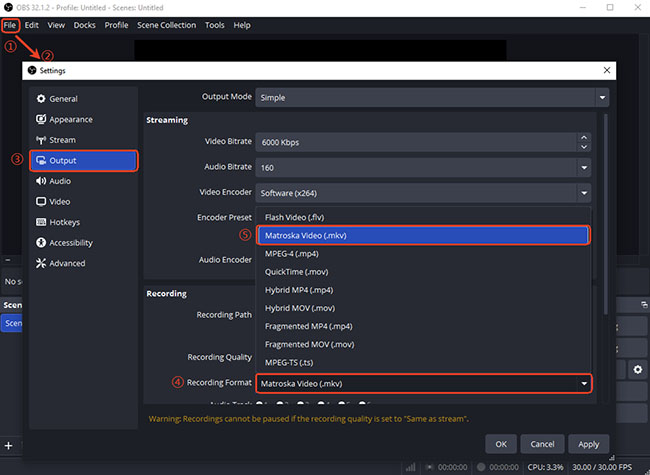Add a scene with the plus icon

(x=8, y=446)
